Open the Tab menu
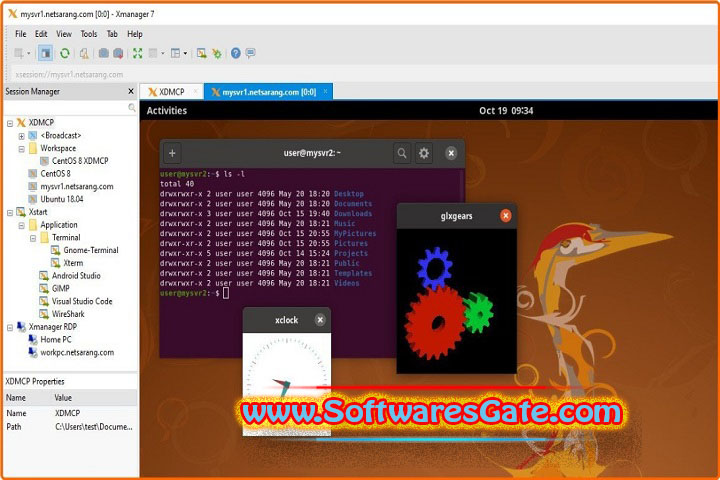 112,34
